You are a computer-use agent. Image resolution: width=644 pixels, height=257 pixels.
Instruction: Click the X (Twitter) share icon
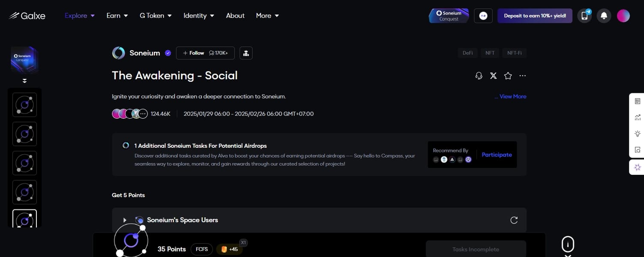click(x=493, y=76)
